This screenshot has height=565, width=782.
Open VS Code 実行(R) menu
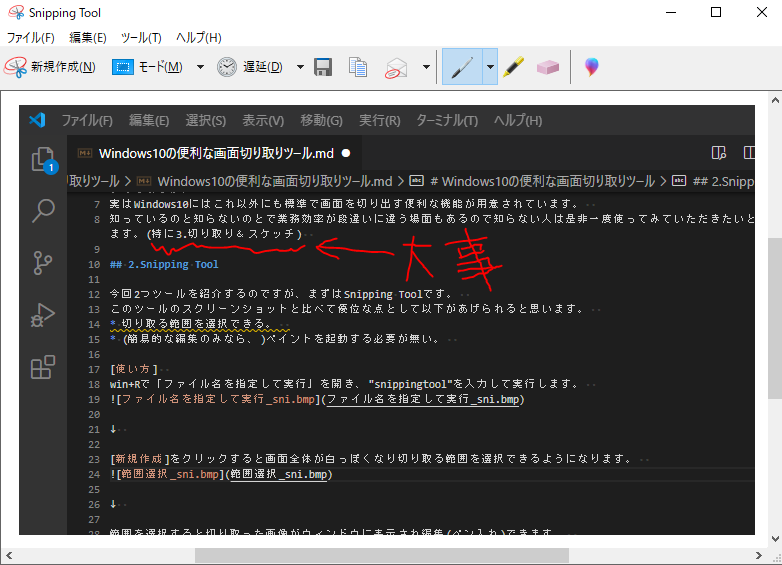[x=380, y=121]
